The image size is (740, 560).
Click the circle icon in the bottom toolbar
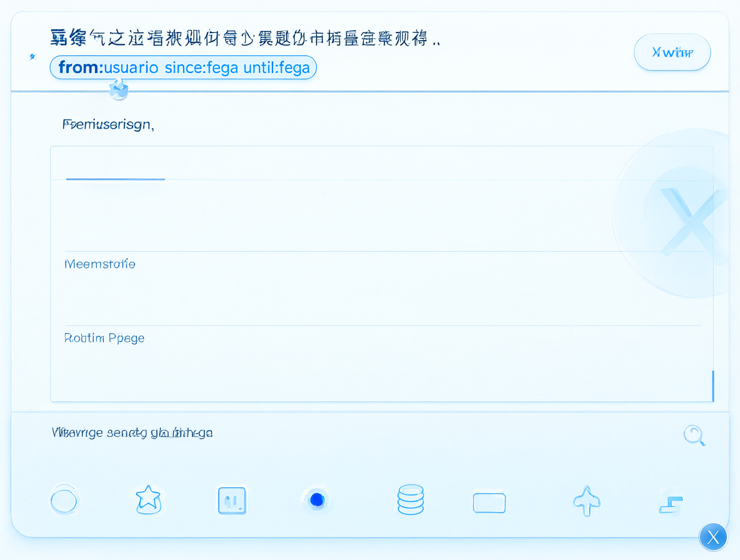(64, 501)
